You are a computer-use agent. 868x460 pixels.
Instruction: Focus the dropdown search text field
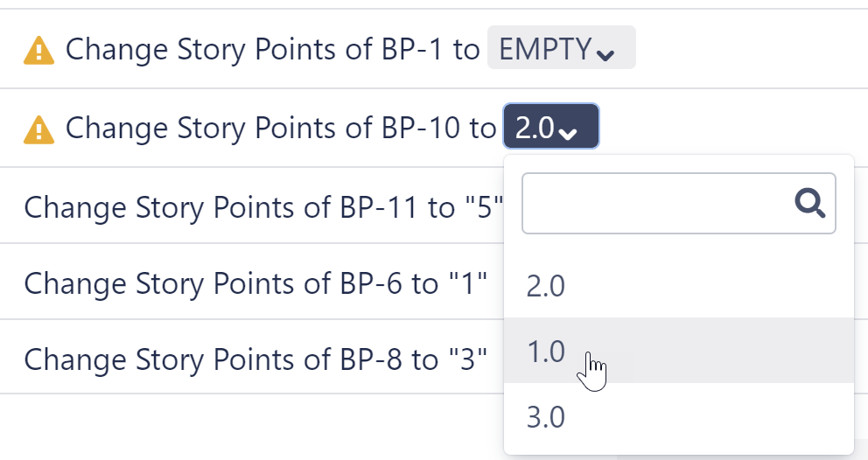[656, 204]
